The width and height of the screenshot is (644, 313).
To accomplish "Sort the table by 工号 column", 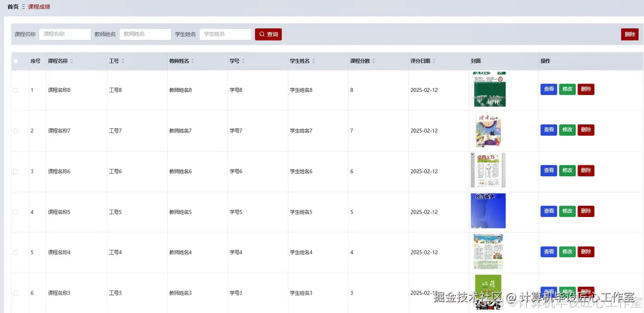I will [x=122, y=60].
